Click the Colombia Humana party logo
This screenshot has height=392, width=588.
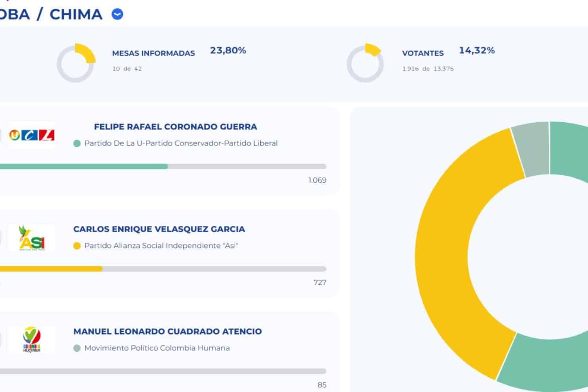32,340
